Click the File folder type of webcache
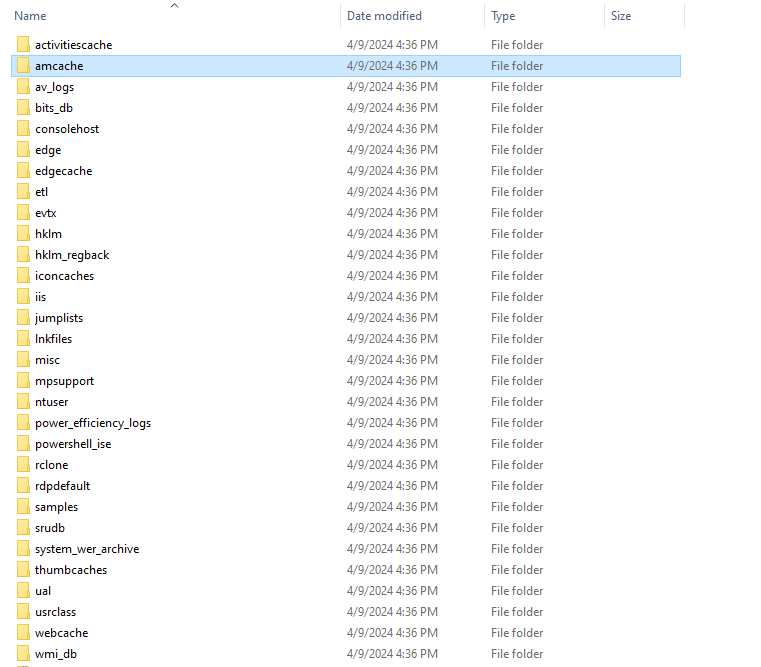The height and width of the screenshot is (667, 761). pyautogui.click(x=517, y=633)
